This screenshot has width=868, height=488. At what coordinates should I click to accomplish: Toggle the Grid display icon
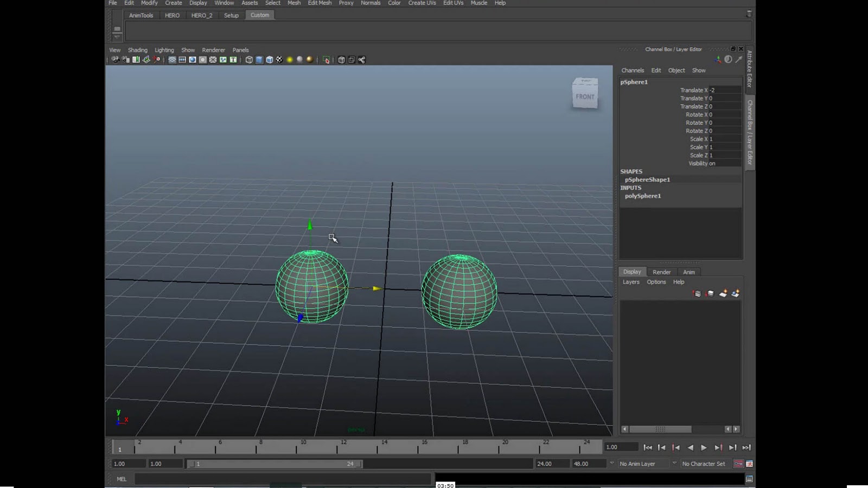(x=172, y=60)
